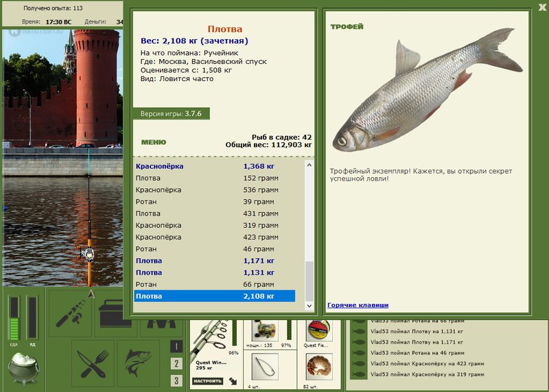Image resolution: width=549 pixels, height=392 pixels.
Task: Switch to rod slot 3
Action: (176, 380)
